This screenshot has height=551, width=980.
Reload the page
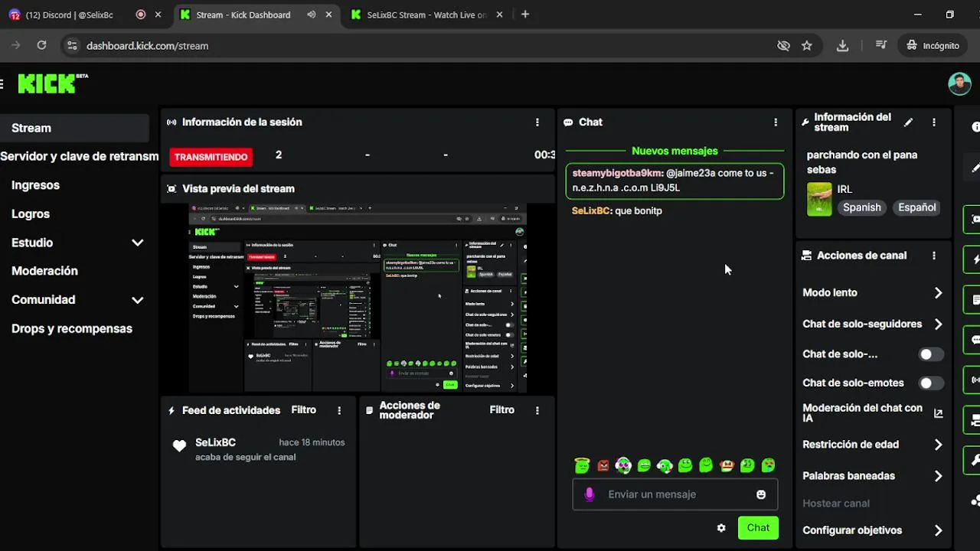tap(41, 46)
